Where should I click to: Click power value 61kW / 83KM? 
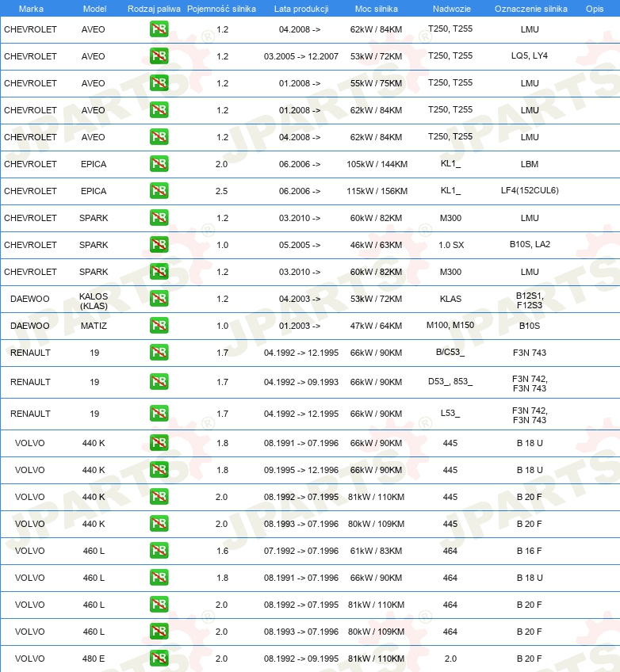click(376, 551)
